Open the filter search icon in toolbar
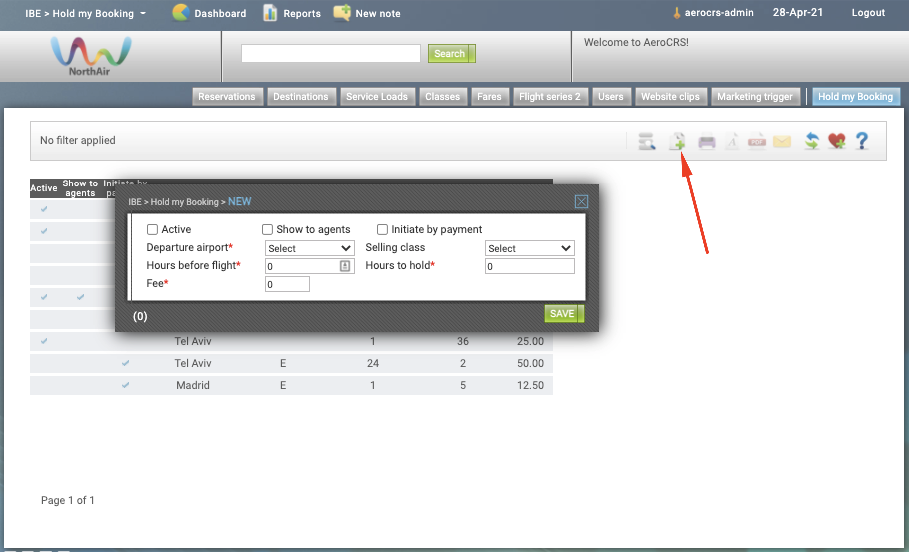909x552 pixels. point(646,141)
